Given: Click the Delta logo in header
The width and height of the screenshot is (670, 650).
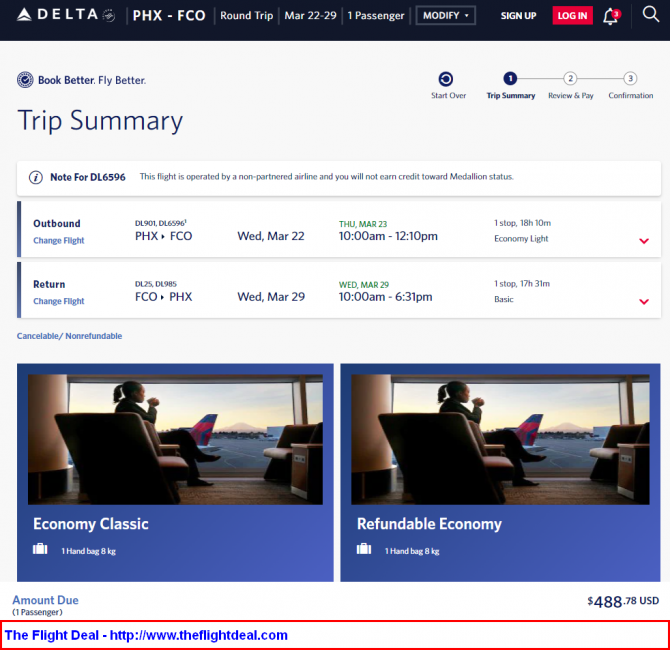Looking at the screenshot, I should (x=66, y=15).
